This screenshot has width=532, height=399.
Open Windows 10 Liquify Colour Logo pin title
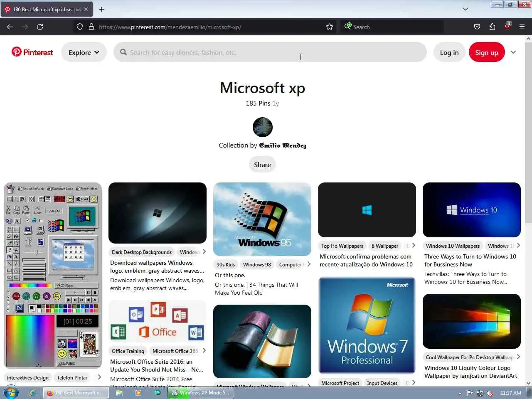tap(470, 372)
